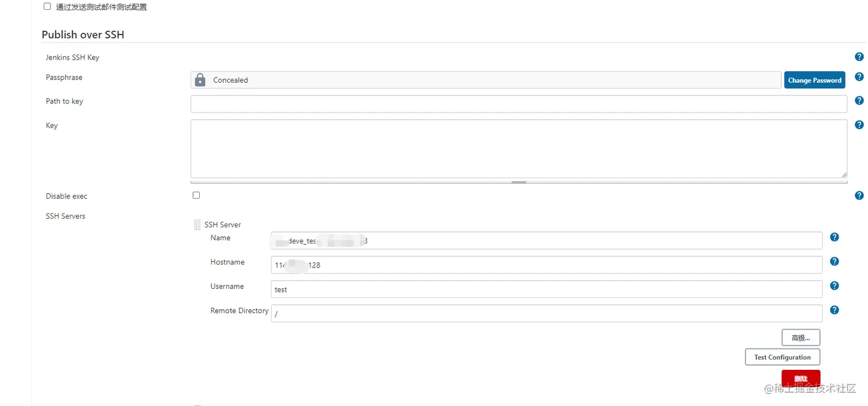
Task: Click inside the Key textarea
Action: point(519,149)
